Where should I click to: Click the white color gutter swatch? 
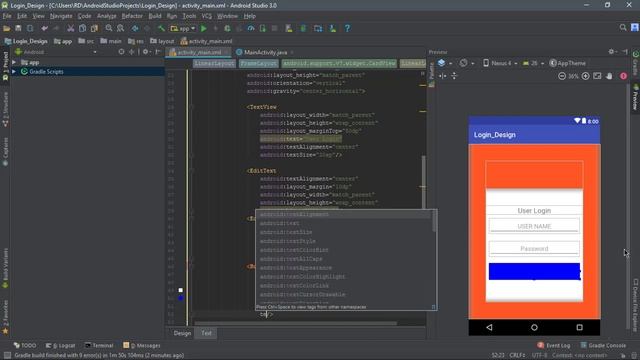pos(180,290)
